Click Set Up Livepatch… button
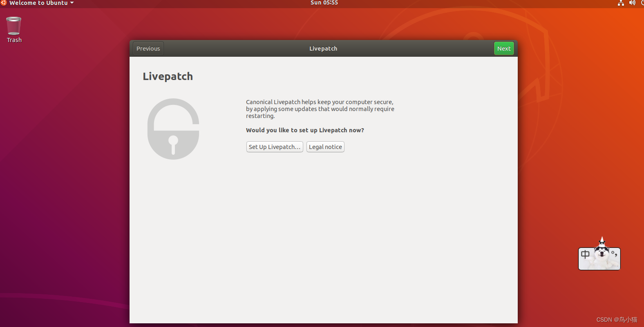The height and width of the screenshot is (327, 644). [275, 147]
